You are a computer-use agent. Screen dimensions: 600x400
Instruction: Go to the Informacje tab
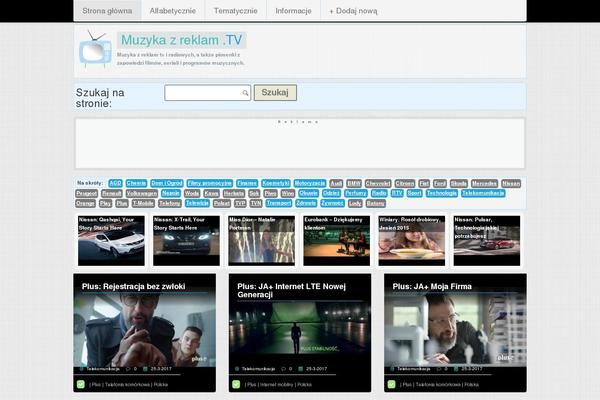pos(293,11)
